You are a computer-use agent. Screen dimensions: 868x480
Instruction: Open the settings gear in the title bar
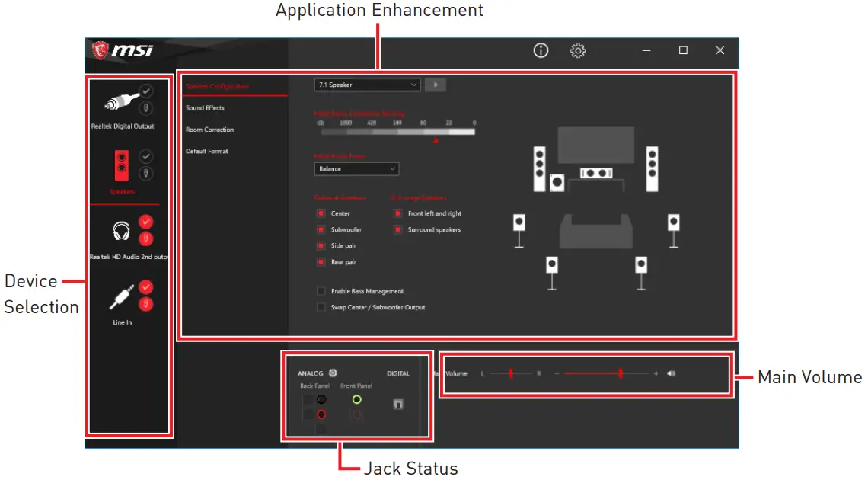click(x=577, y=50)
